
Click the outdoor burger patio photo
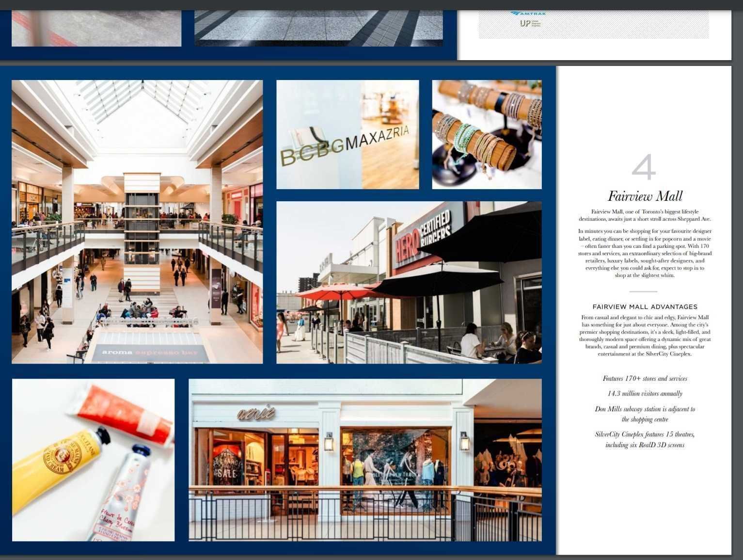(x=409, y=282)
